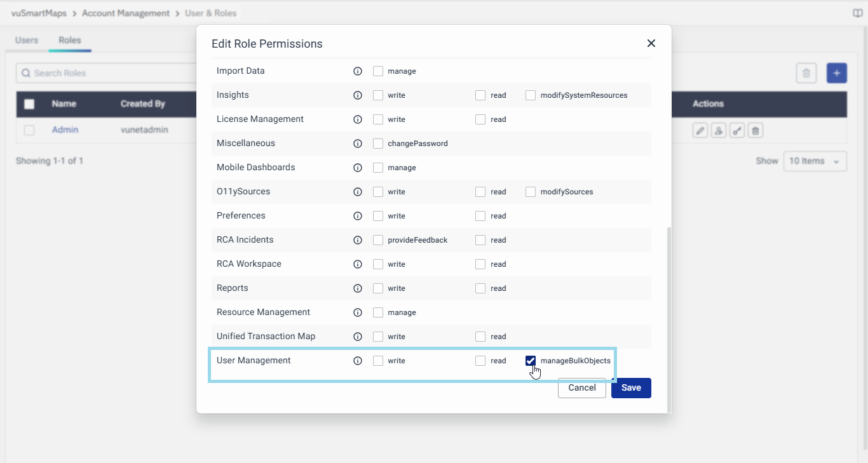Enable changePassword under Miscellaneous
The width and height of the screenshot is (868, 463).
click(378, 144)
